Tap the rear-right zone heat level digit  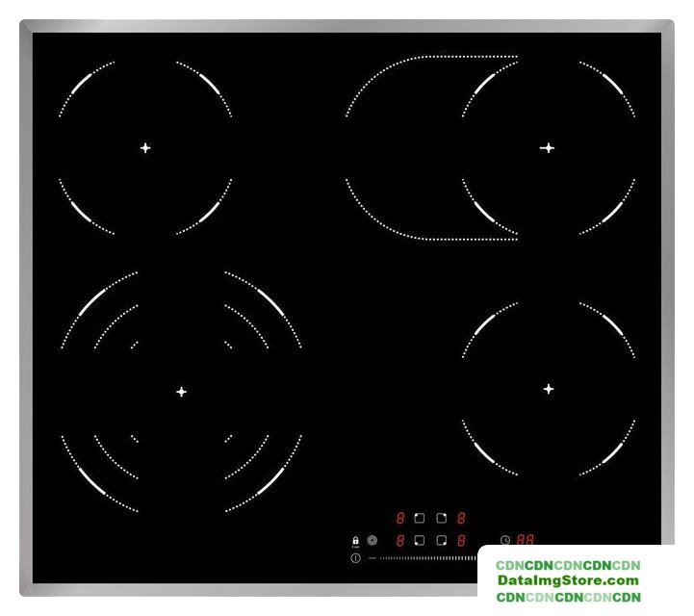462,518
